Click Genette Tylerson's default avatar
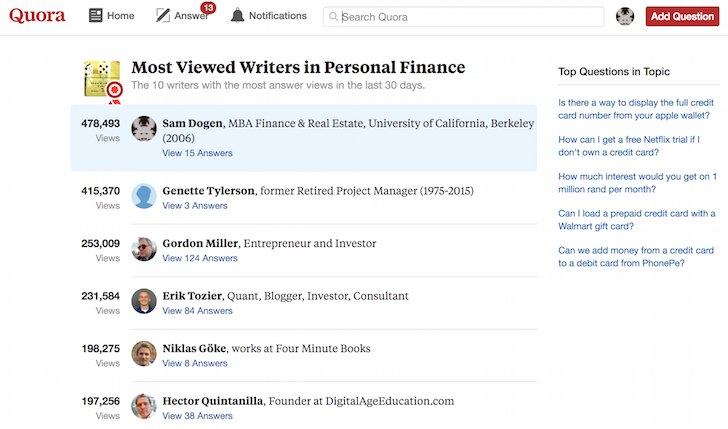728x429 pixels. point(144,196)
